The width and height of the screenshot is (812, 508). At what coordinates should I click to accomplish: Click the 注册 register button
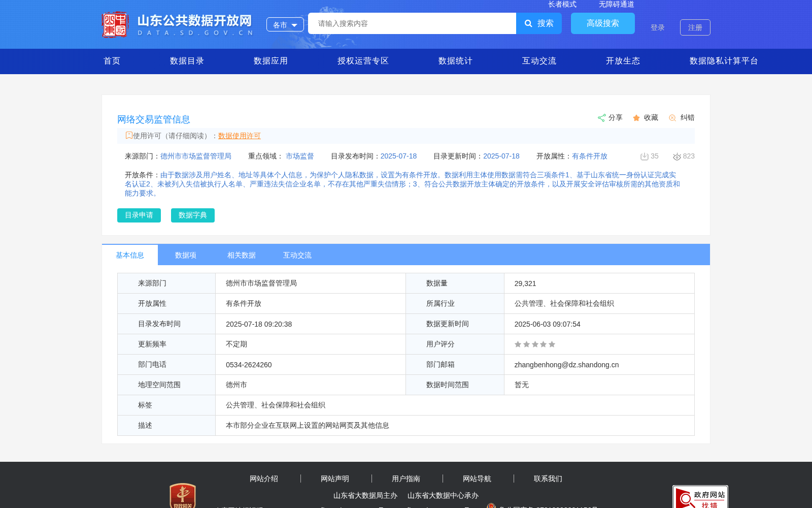click(x=695, y=27)
